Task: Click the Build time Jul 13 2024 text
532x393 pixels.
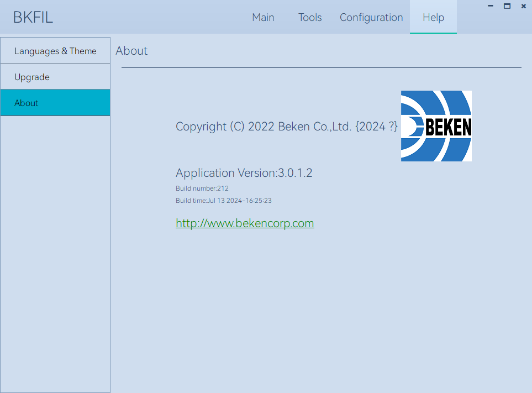Action: point(224,201)
